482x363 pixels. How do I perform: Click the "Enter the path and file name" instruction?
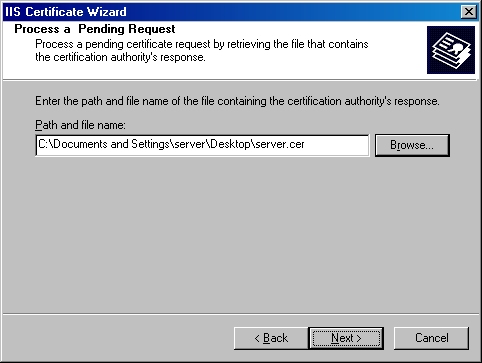[237, 101]
